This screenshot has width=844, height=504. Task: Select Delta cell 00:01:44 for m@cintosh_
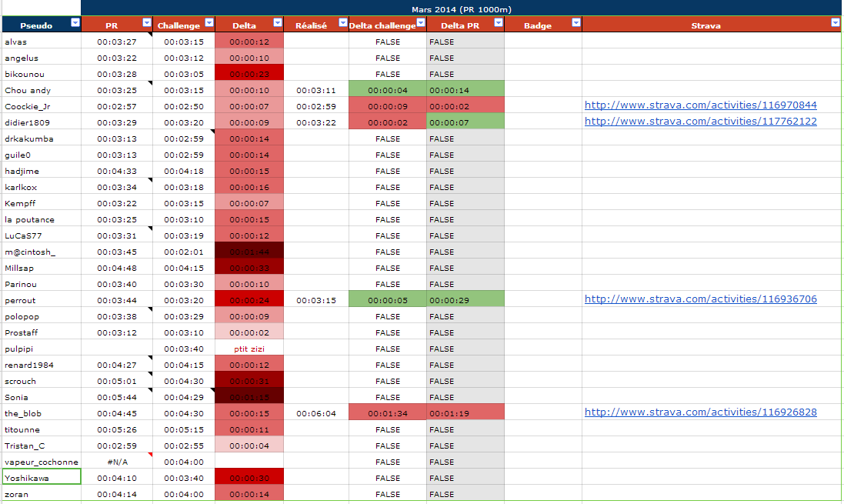coord(249,252)
